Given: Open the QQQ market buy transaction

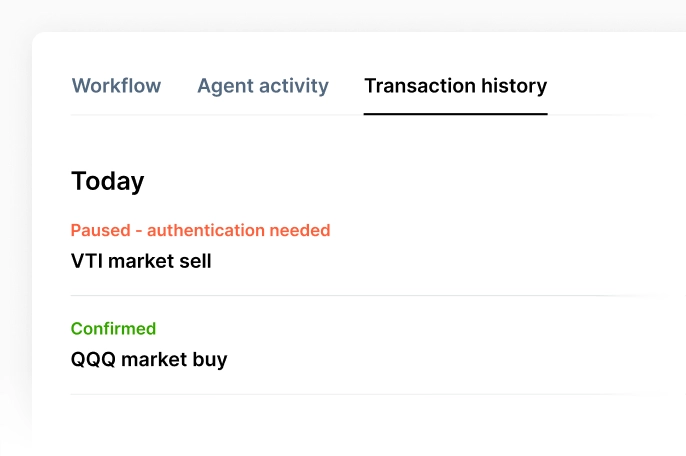Looking at the screenshot, I should click(149, 359).
